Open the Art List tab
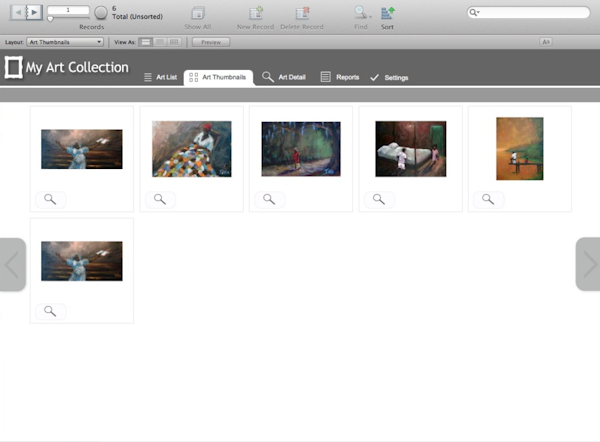 161,77
